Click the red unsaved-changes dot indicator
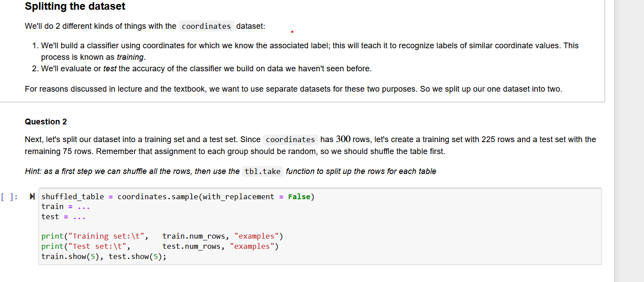The height and width of the screenshot is (282, 644). point(292,31)
